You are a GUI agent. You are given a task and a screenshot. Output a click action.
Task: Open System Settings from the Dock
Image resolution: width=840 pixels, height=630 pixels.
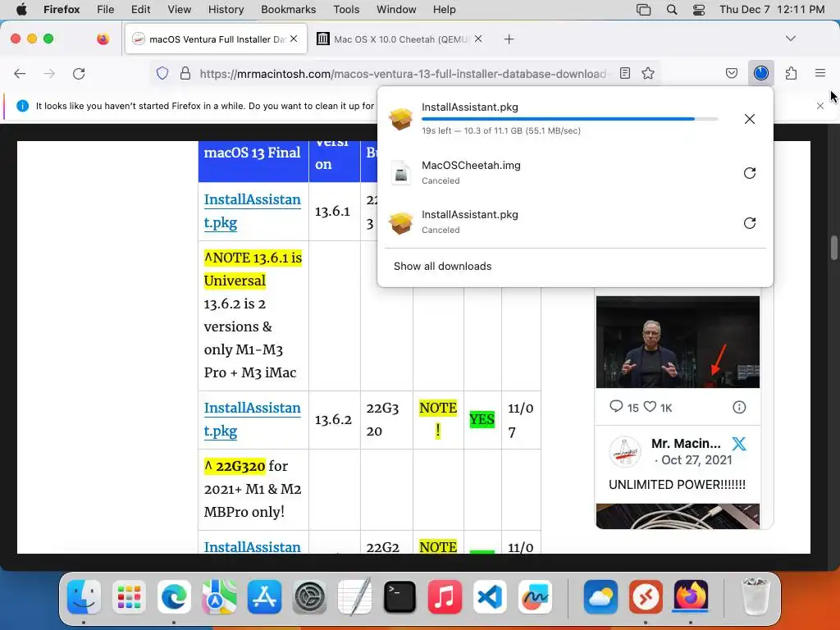click(309, 597)
